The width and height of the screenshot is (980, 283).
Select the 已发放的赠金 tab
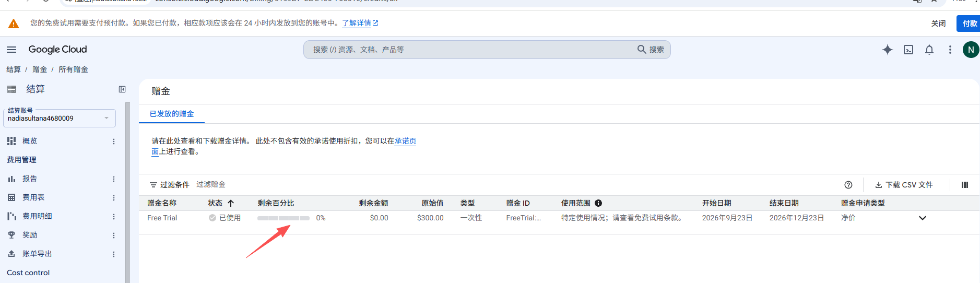172,114
